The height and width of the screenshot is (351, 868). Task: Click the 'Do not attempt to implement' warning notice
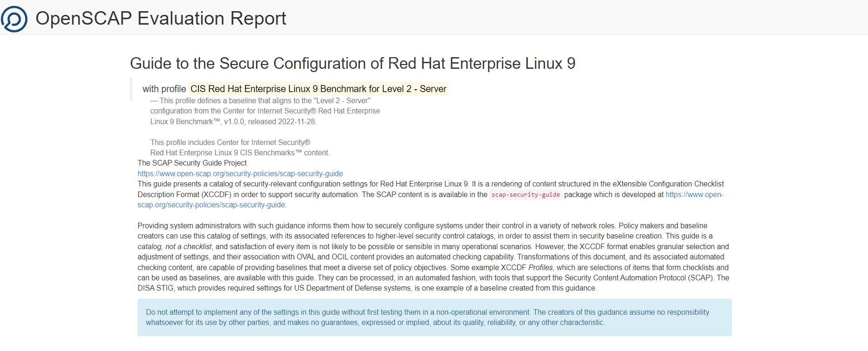tap(434, 318)
